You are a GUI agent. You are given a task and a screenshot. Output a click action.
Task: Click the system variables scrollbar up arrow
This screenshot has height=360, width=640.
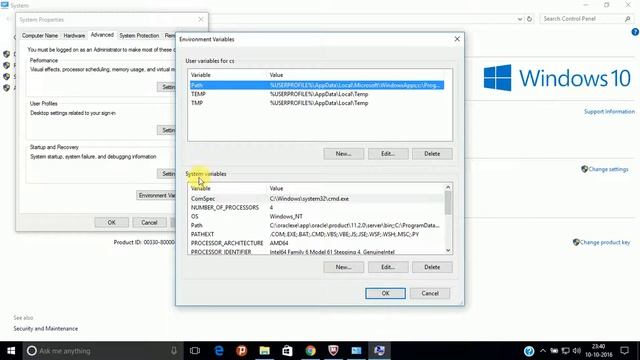[x=448, y=187]
